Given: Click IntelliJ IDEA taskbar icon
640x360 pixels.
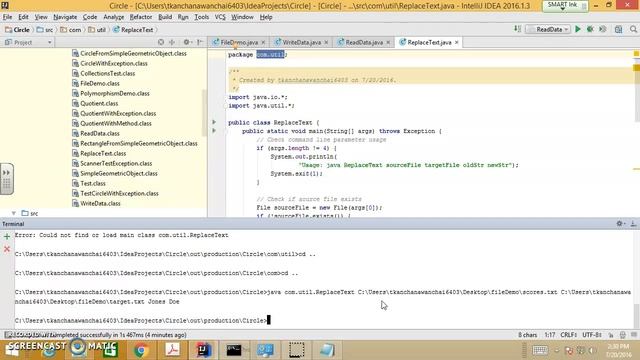Looking at the screenshot, I should 203,350.
